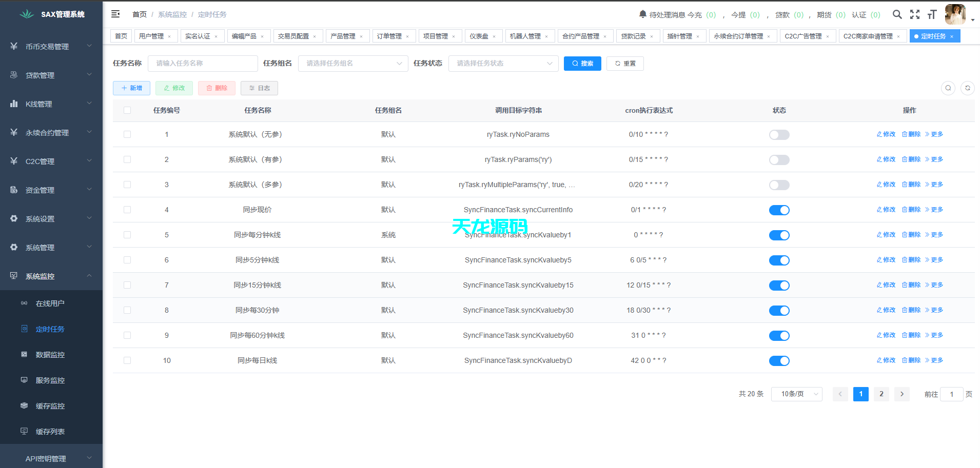Click the font-size adjustment icon
This screenshot has width=980, height=468.
932,15
